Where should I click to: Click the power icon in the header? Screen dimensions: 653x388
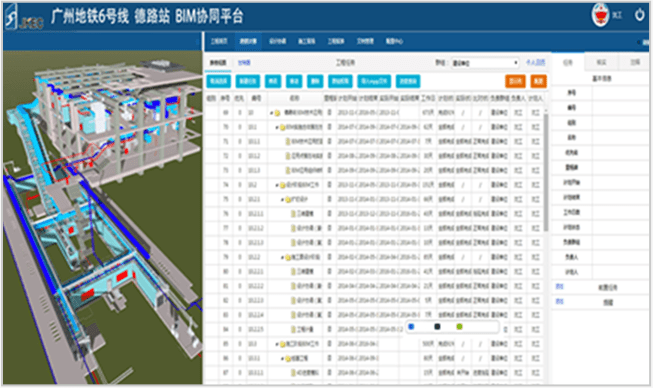tap(639, 15)
